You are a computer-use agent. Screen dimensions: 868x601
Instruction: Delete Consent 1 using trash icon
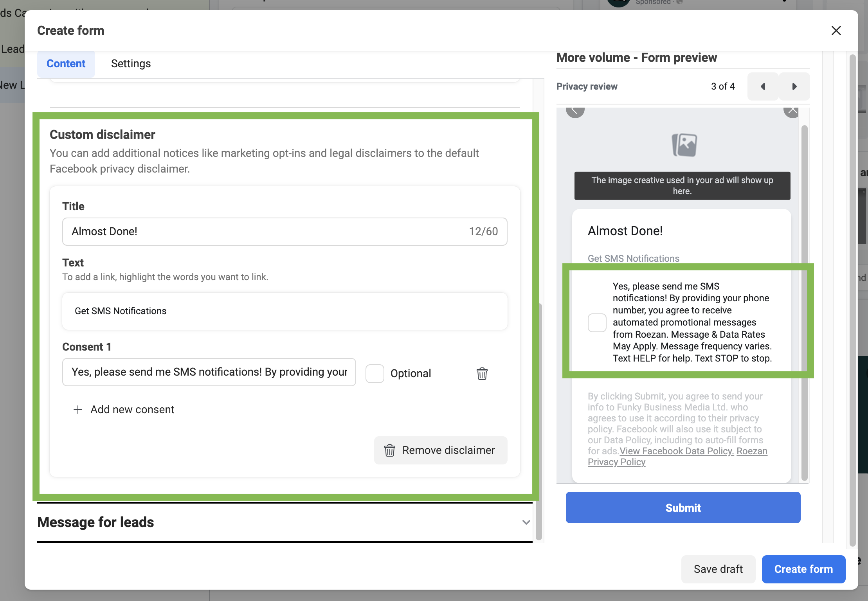point(482,374)
